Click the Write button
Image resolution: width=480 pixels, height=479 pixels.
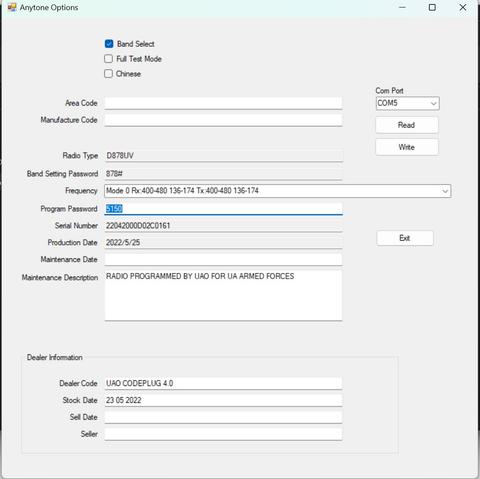[407, 147]
